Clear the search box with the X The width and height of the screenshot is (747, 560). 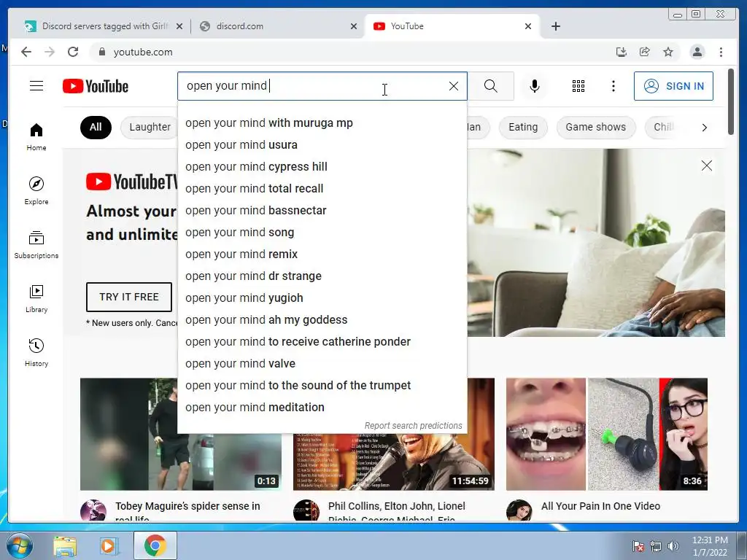[454, 86]
